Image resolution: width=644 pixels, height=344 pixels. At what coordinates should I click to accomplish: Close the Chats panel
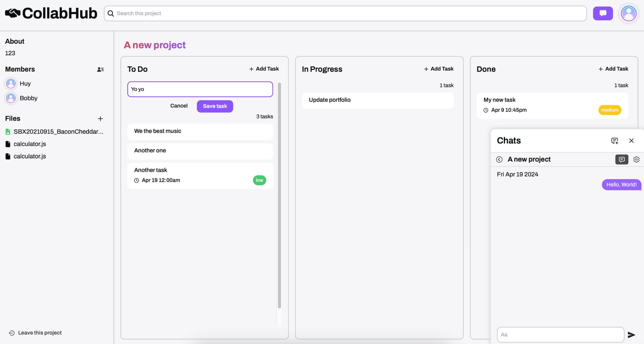pos(632,140)
